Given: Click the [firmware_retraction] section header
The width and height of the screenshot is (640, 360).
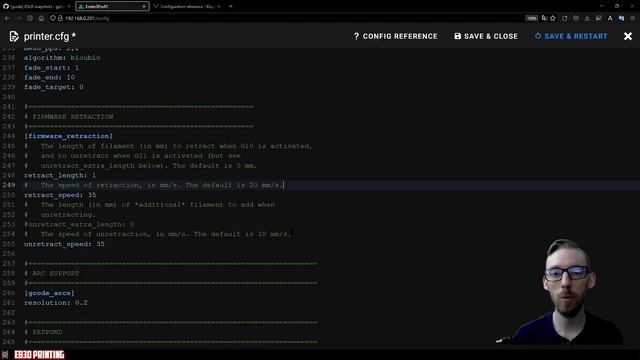Looking at the screenshot, I should point(68,136).
